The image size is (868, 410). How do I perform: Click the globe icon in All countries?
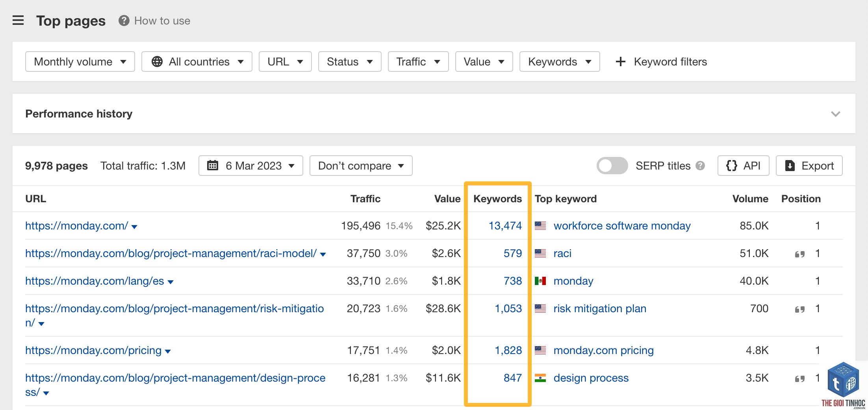click(157, 61)
